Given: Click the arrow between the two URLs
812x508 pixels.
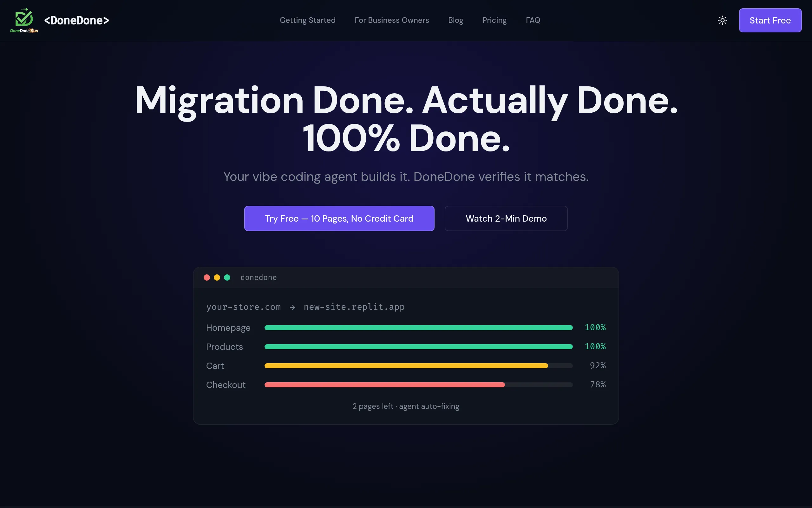Looking at the screenshot, I should click(292, 307).
